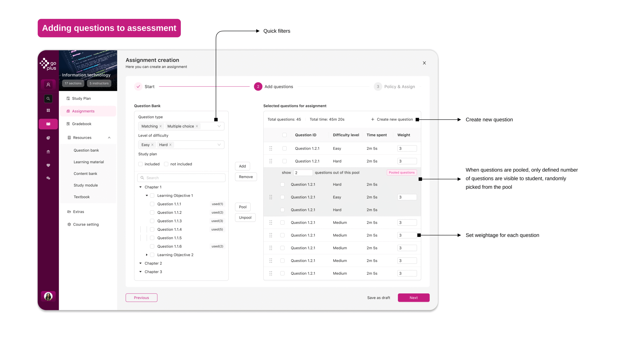The height and width of the screenshot is (364, 617).
Task: Open Question bank under Resources
Action: pyautogui.click(x=86, y=150)
